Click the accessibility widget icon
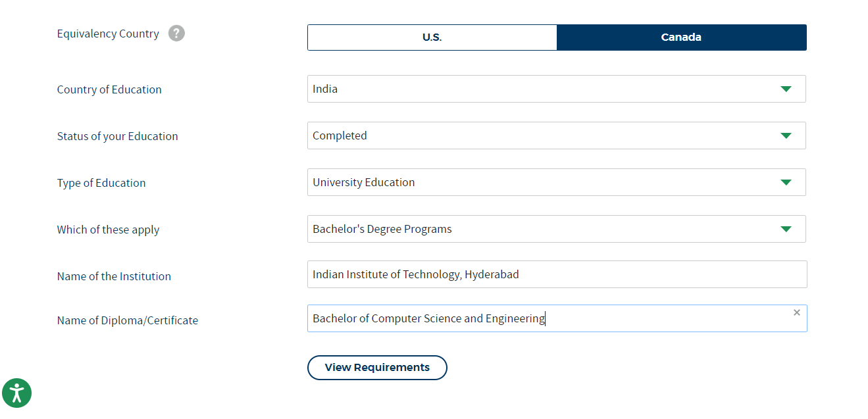This screenshot has width=868, height=419. (16, 393)
